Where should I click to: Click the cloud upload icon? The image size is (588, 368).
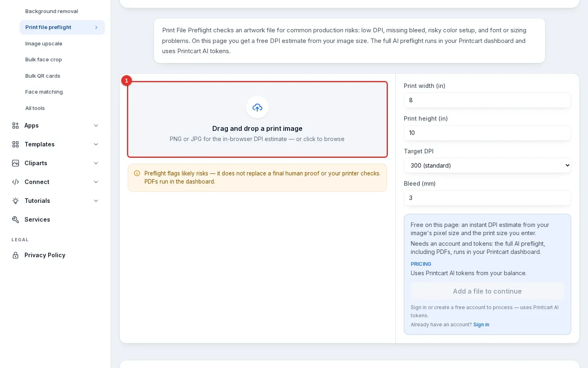tap(257, 108)
